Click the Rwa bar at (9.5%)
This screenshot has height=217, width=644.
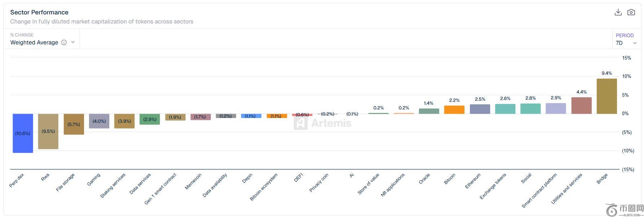(48, 131)
